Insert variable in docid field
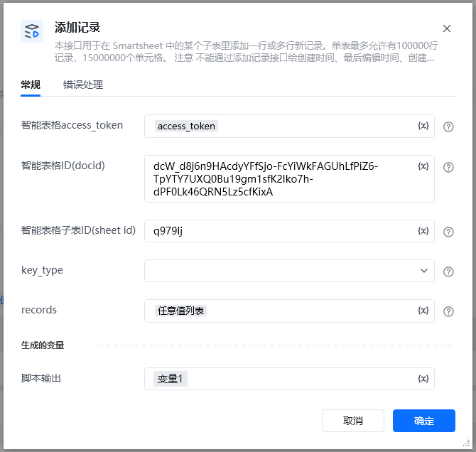The width and height of the screenshot is (476, 452). [x=423, y=166]
